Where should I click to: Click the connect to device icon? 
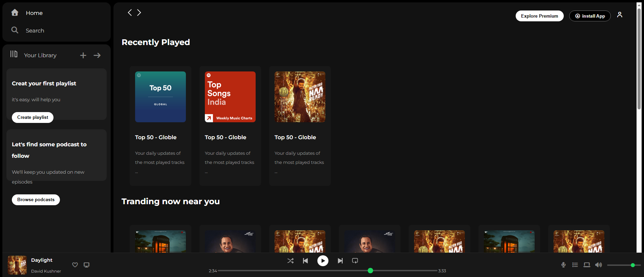click(x=587, y=265)
